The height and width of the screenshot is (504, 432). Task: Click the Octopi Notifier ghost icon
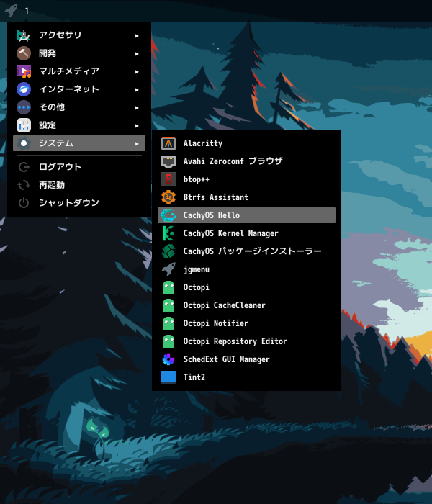click(x=168, y=323)
